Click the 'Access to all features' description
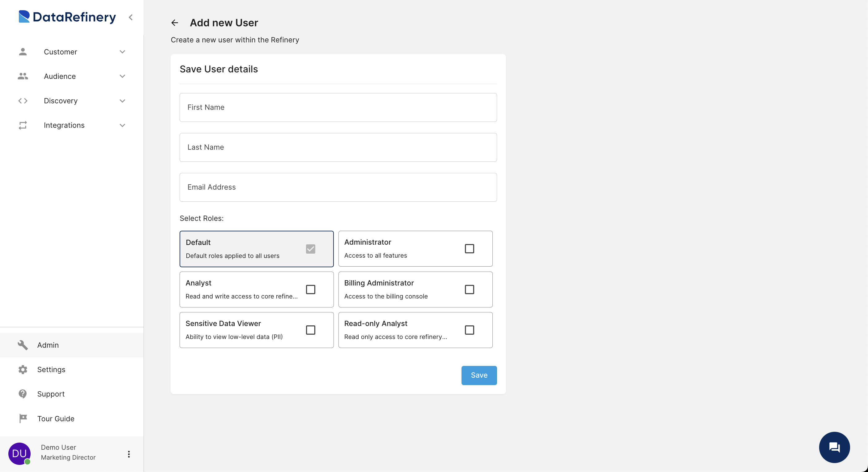 tap(375, 255)
